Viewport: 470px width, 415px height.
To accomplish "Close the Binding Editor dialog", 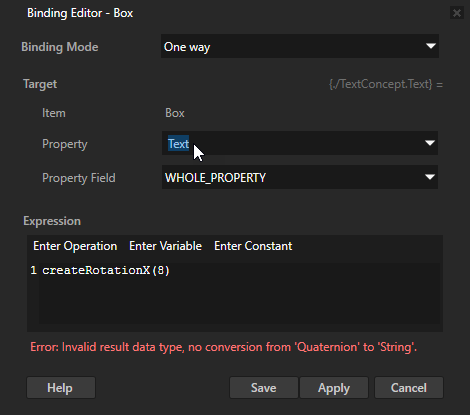I will (x=456, y=13).
